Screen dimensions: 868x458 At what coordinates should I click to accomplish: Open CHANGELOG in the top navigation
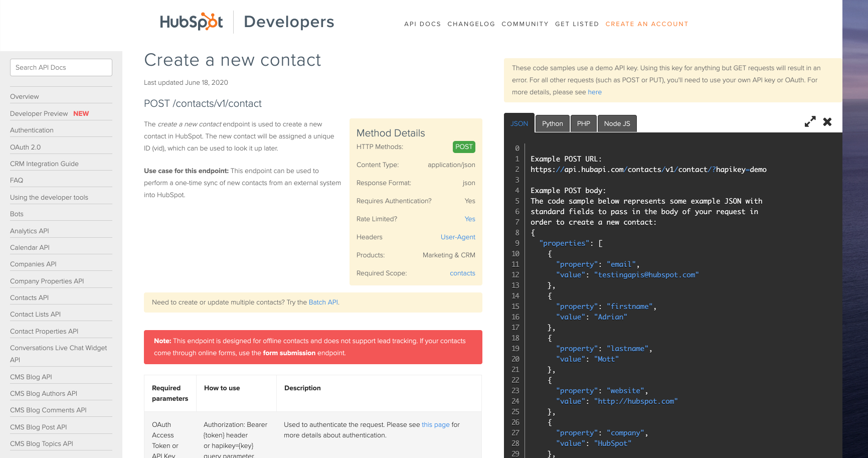tap(471, 24)
